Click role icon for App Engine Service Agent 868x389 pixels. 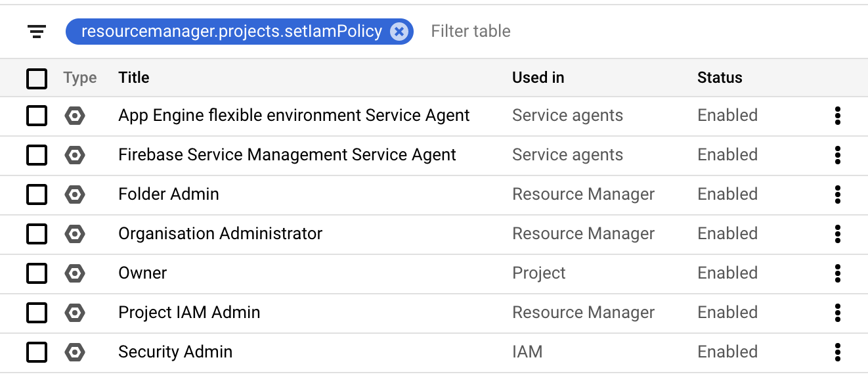pyautogui.click(x=75, y=116)
